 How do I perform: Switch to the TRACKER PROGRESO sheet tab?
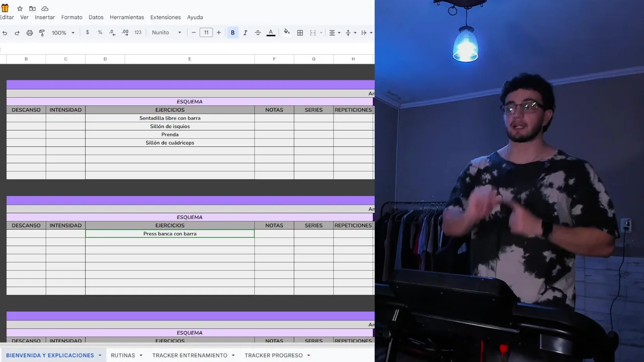pyautogui.click(x=274, y=355)
